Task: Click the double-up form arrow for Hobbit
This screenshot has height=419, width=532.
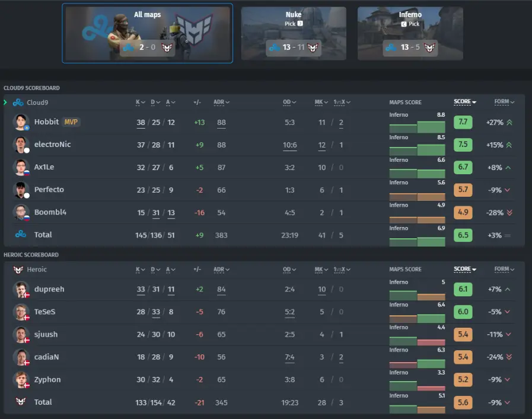Action: [x=509, y=122]
